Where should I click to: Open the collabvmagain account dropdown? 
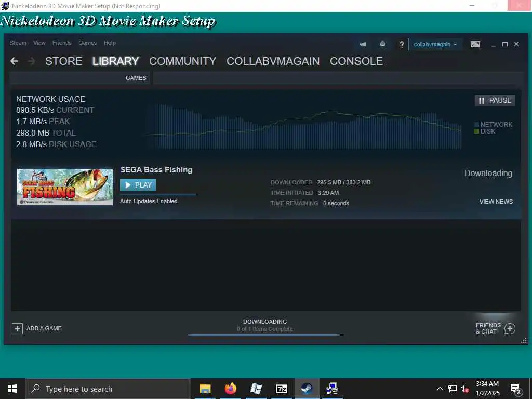435,45
